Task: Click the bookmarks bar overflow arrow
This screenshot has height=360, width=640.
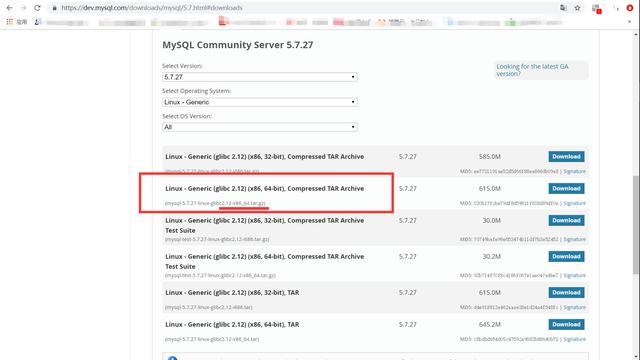Action: point(629,22)
